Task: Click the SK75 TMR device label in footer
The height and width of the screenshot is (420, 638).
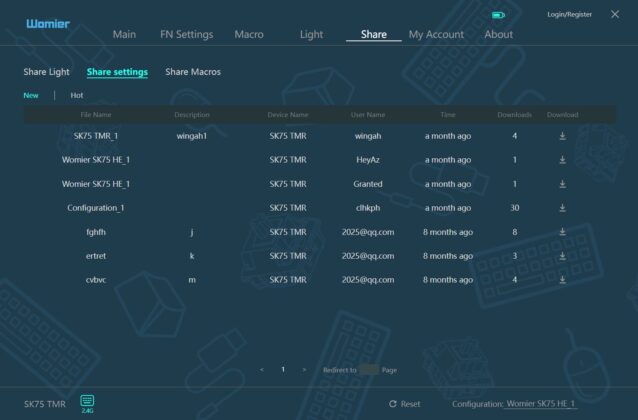Action: tap(45, 404)
